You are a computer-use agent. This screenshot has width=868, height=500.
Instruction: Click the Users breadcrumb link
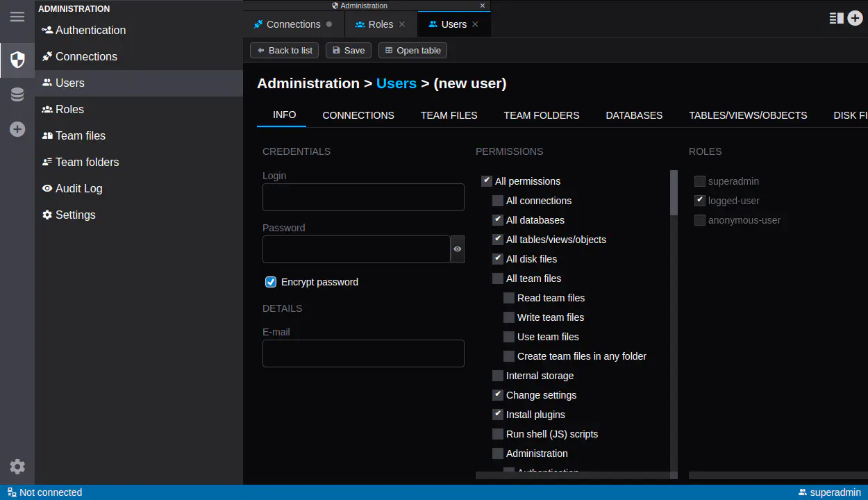pos(396,83)
